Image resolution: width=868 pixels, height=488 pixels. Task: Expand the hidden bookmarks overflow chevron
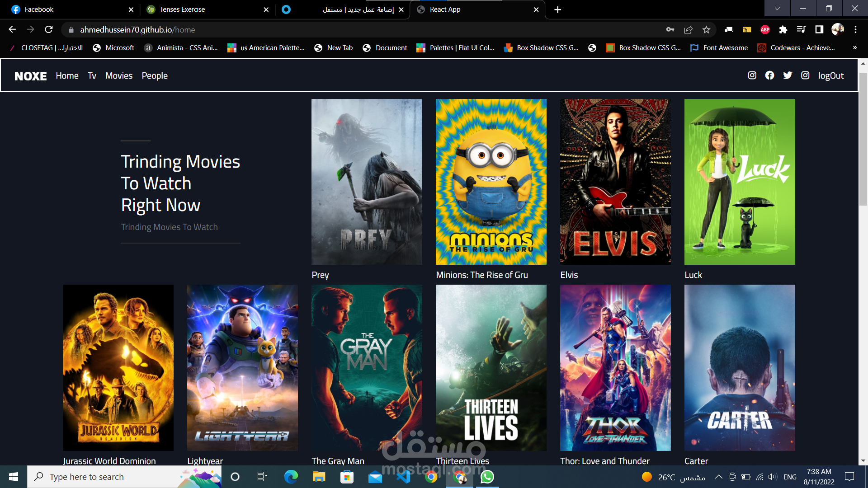854,47
